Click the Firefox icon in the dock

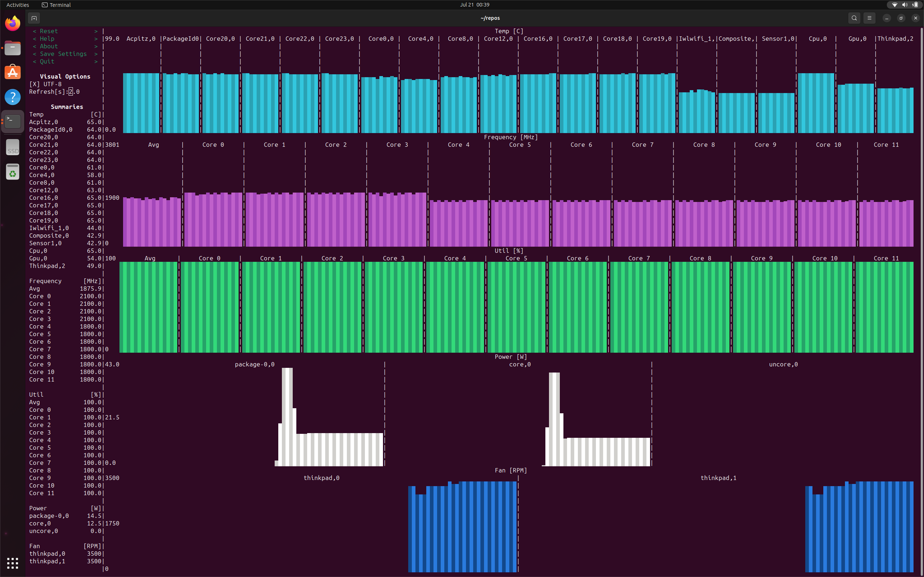pyautogui.click(x=13, y=24)
